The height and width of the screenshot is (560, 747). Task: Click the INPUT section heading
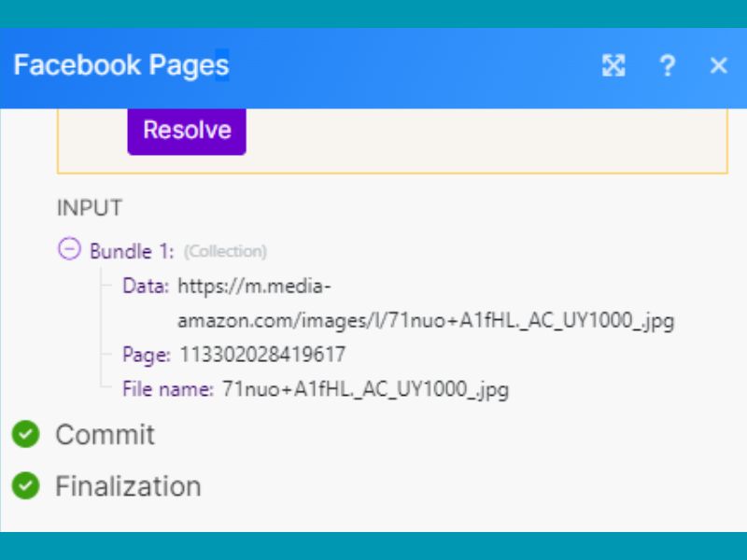coord(90,208)
